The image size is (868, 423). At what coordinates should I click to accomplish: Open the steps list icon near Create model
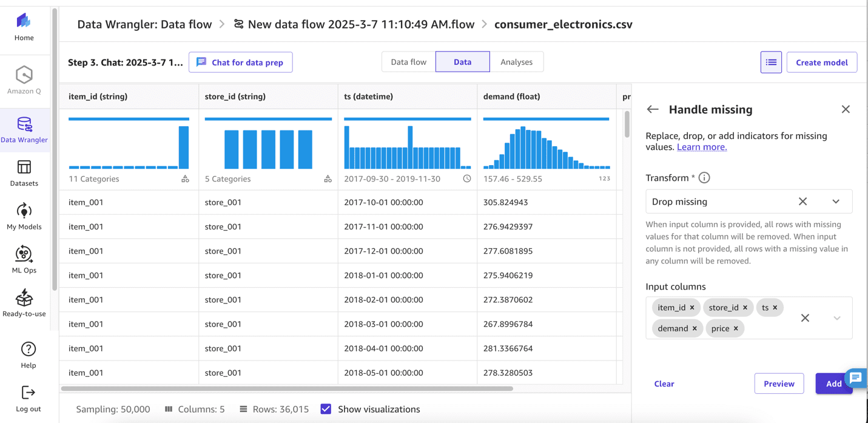click(770, 62)
